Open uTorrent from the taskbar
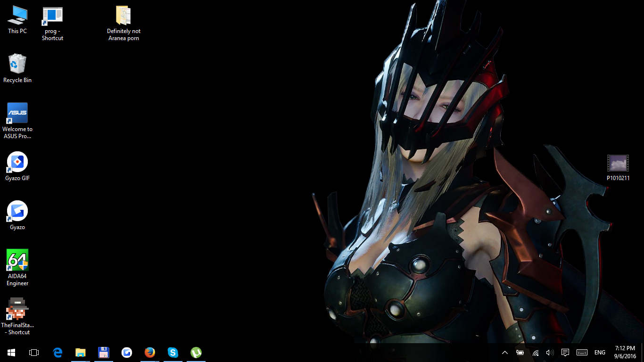This screenshot has width=644, height=362. coord(196,353)
